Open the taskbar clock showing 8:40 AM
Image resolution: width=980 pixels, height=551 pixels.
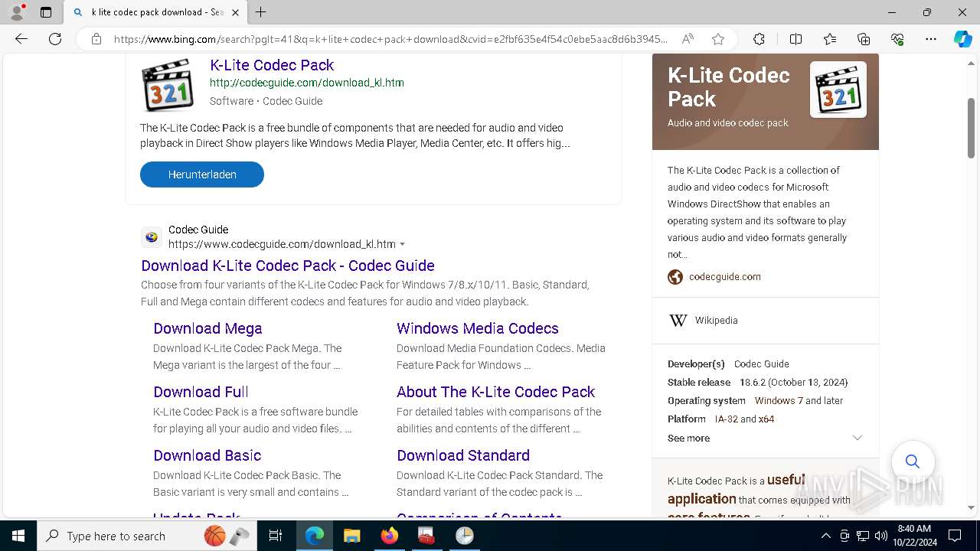click(x=914, y=536)
